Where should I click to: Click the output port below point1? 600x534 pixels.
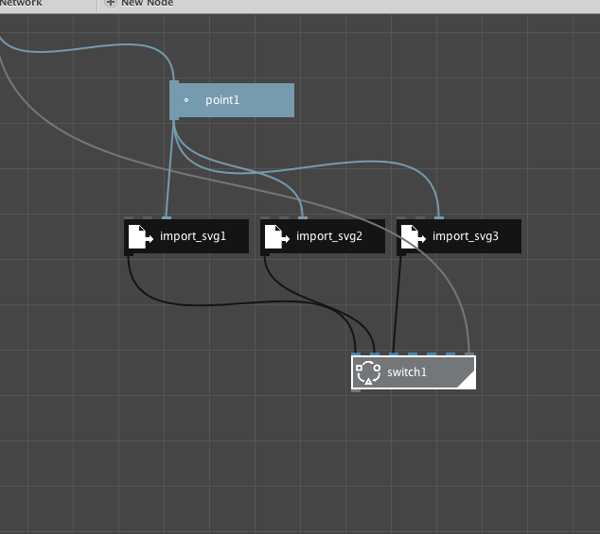tap(174, 119)
